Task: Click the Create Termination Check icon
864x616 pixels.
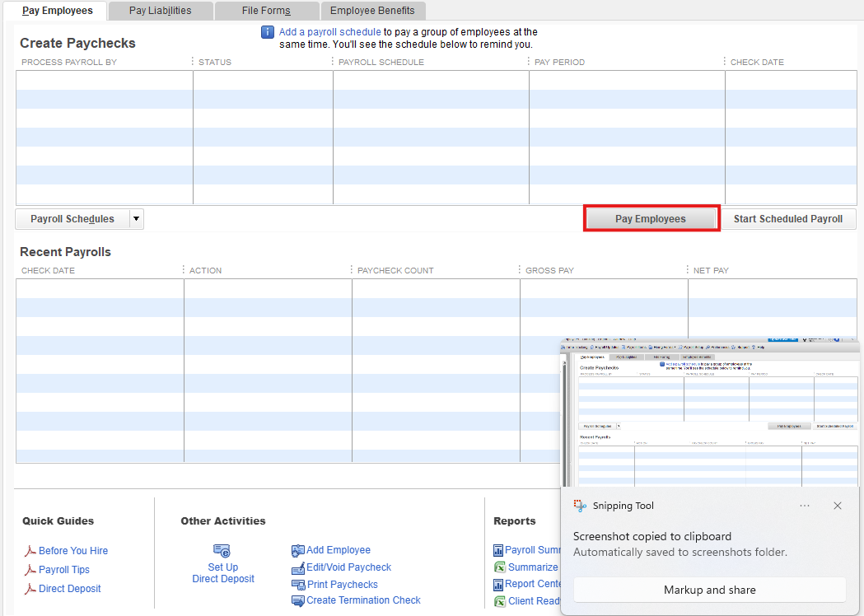Action: pyautogui.click(x=298, y=601)
